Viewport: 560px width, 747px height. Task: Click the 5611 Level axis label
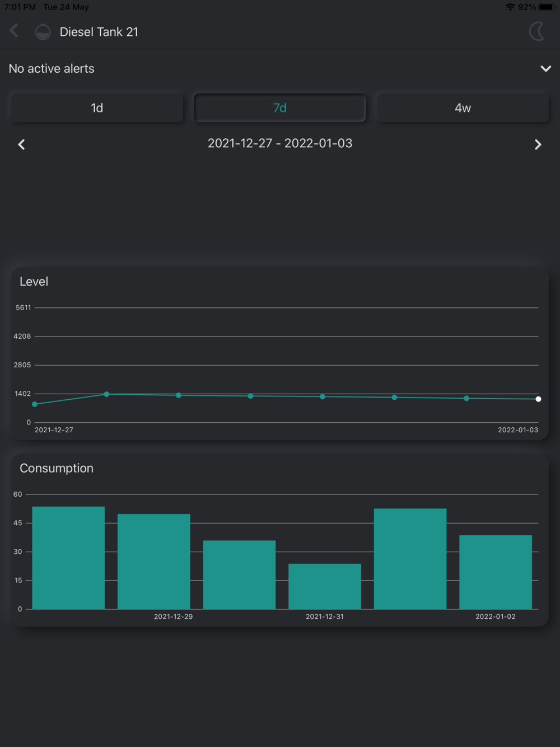click(24, 307)
